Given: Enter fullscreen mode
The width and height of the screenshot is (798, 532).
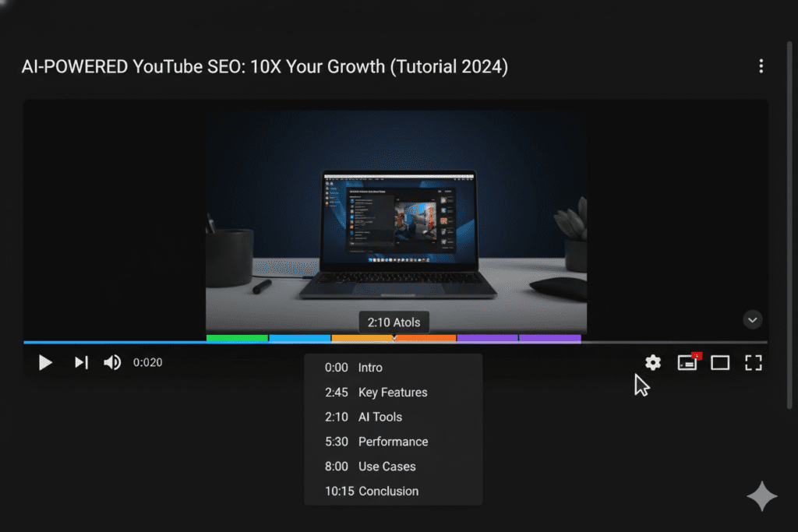Looking at the screenshot, I should pos(753,362).
